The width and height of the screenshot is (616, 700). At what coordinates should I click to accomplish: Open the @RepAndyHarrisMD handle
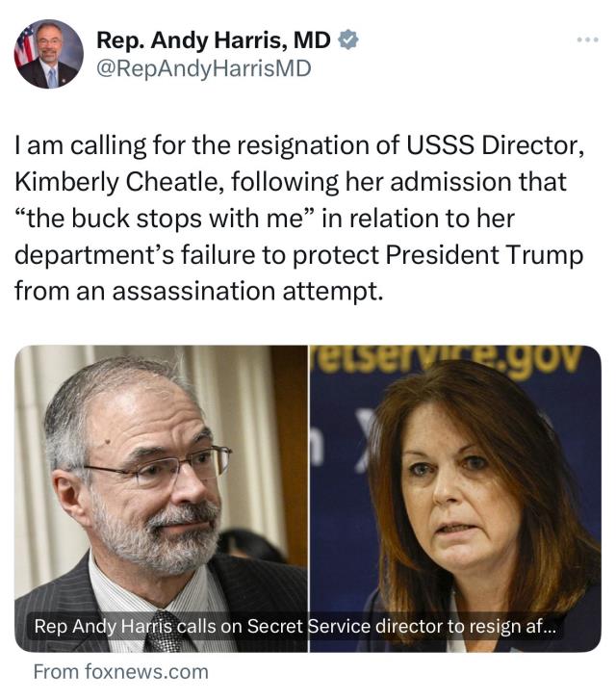click(x=203, y=68)
